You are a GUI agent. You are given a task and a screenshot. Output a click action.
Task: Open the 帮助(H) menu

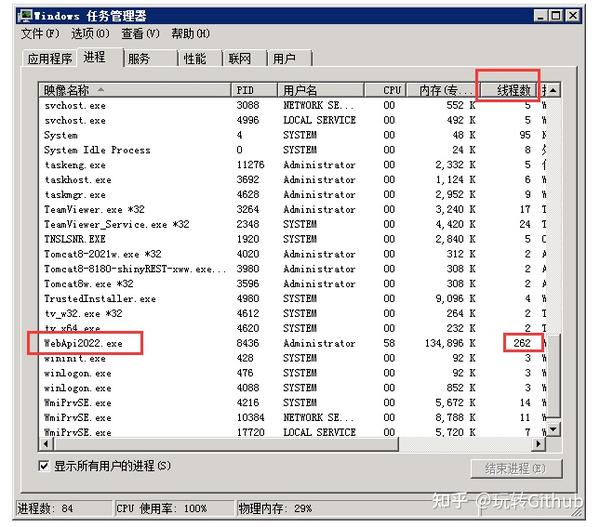click(x=190, y=34)
